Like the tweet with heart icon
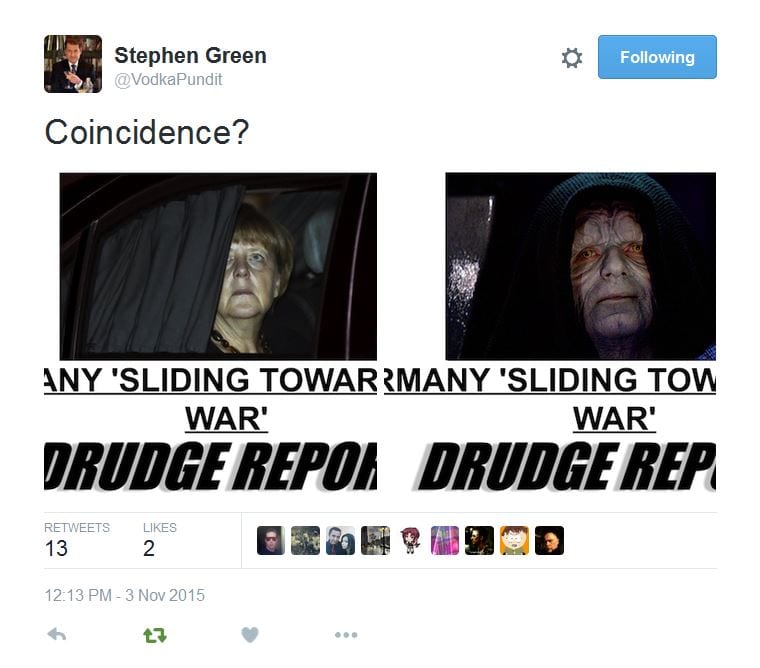This screenshot has width=760, height=668. (x=250, y=635)
